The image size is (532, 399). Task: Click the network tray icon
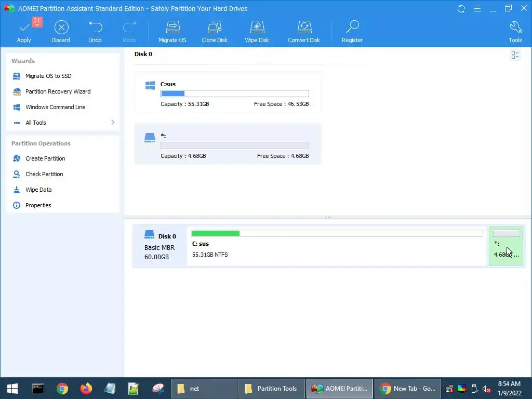coord(449,389)
